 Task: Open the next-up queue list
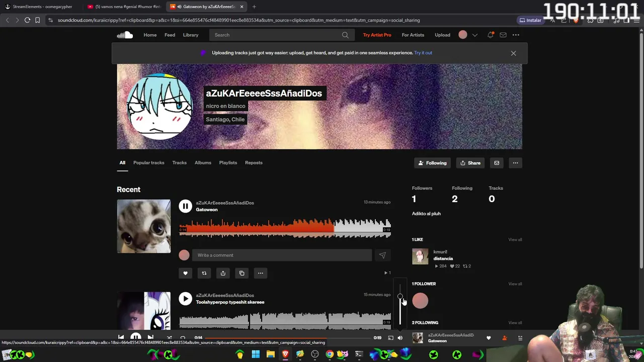click(x=520, y=338)
